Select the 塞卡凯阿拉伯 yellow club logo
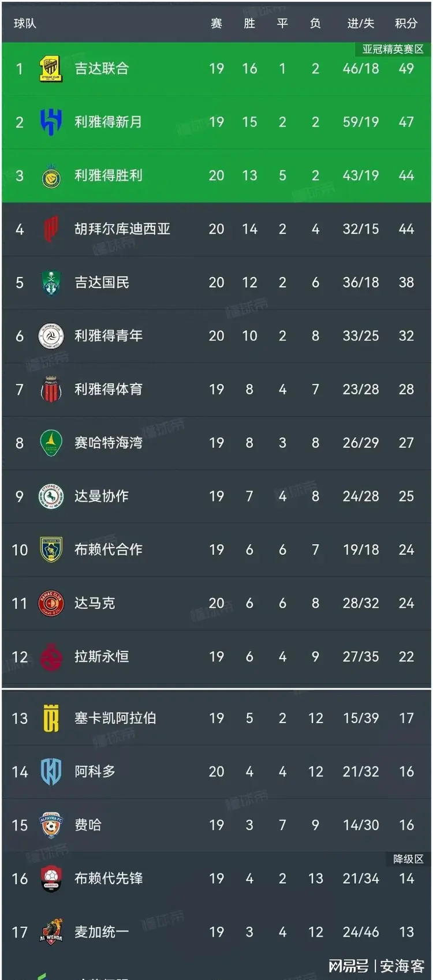The height and width of the screenshot is (980, 433). coord(51,719)
